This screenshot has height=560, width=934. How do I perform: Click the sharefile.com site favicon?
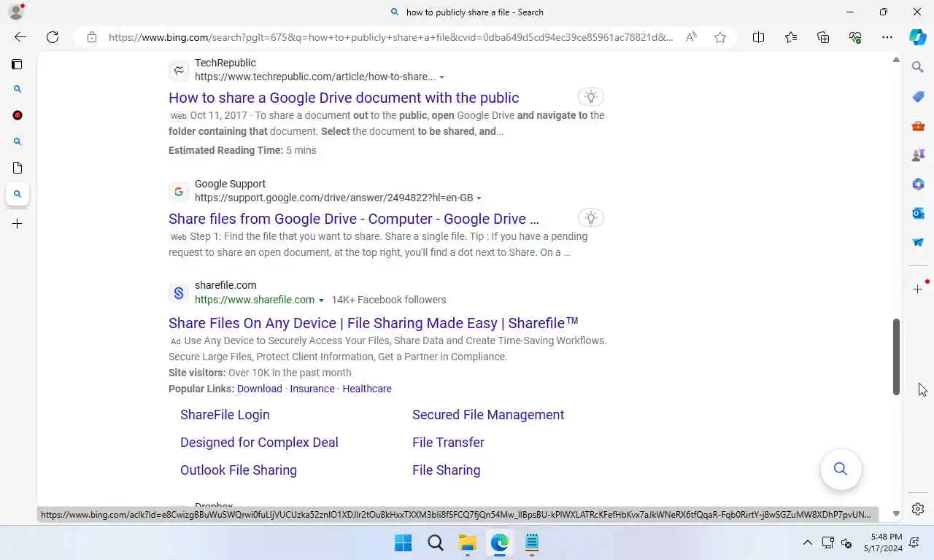click(179, 293)
